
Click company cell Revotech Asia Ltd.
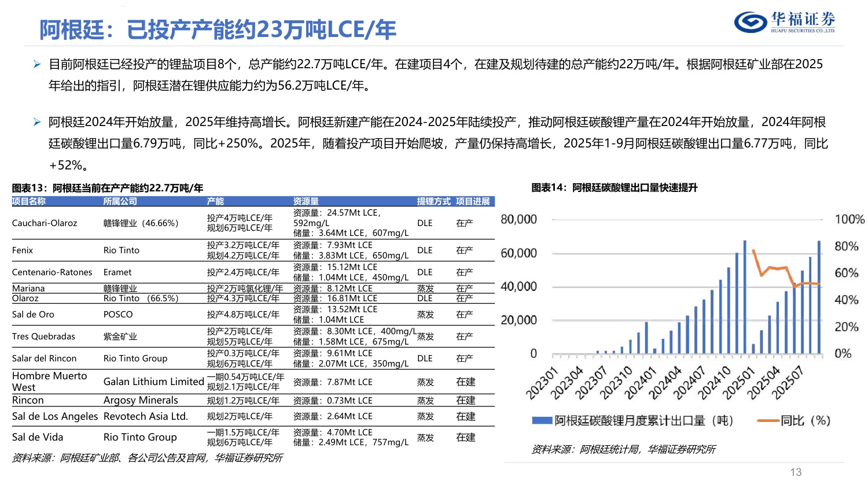[146, 416]
